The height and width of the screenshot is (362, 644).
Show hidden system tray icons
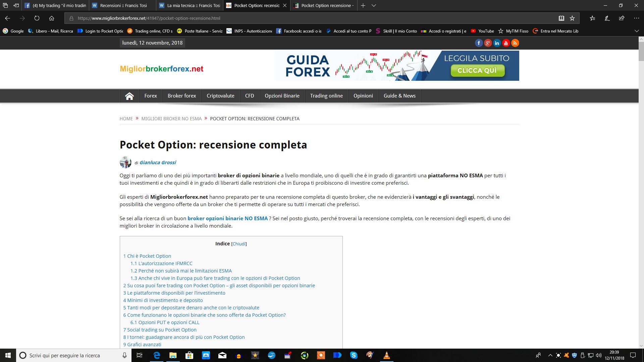tap(550, 355)
